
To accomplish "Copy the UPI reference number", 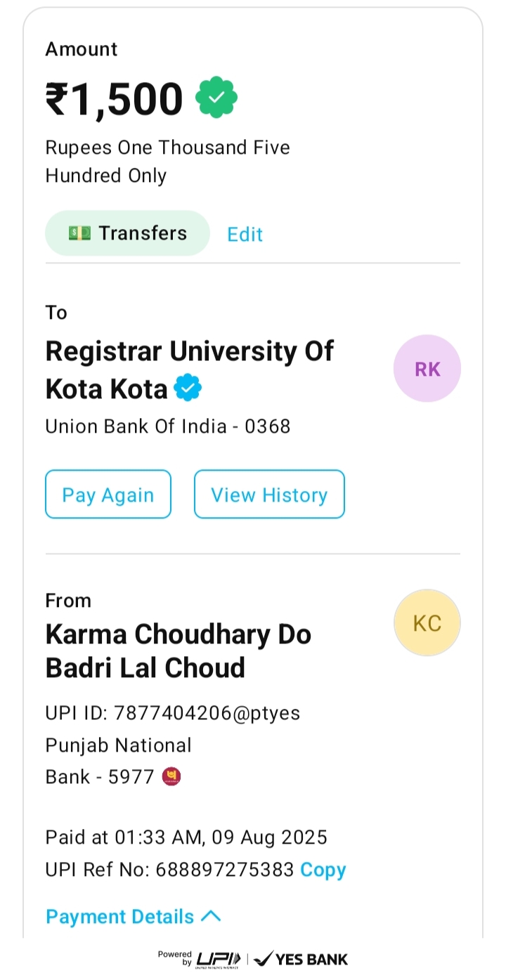I will [x=323, y=870].
